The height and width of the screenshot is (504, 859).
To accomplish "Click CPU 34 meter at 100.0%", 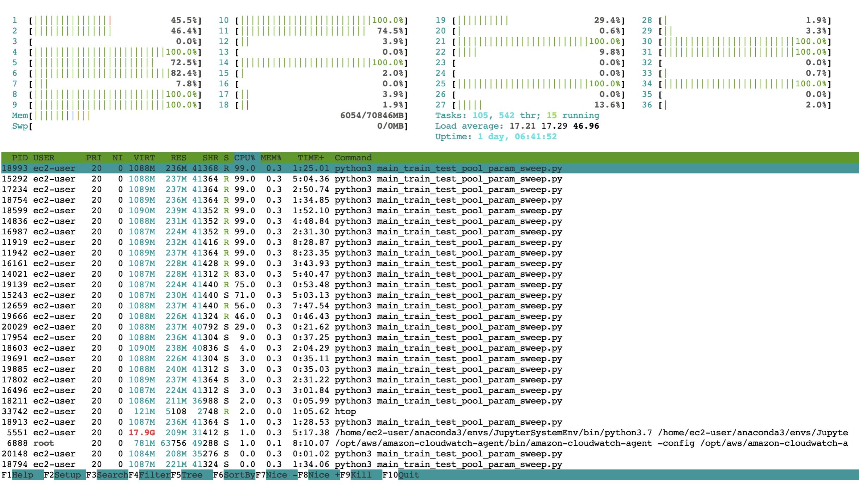I will point(736,84).
